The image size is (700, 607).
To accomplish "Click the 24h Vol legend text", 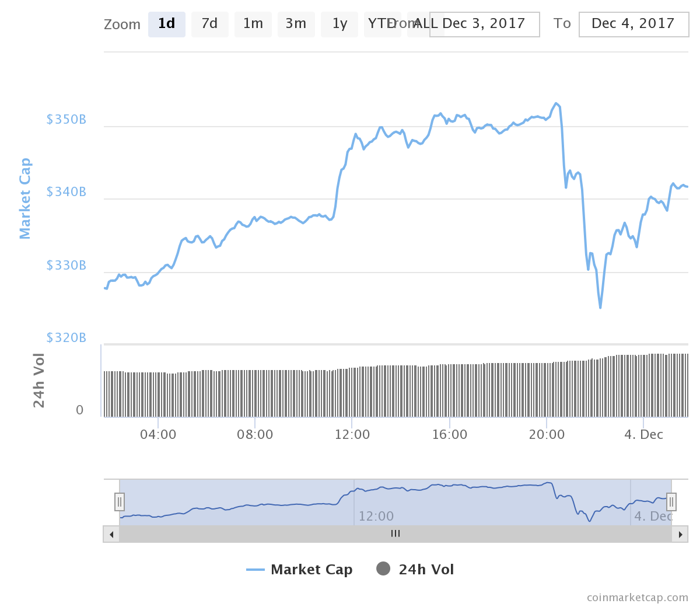I will point(426,570).
